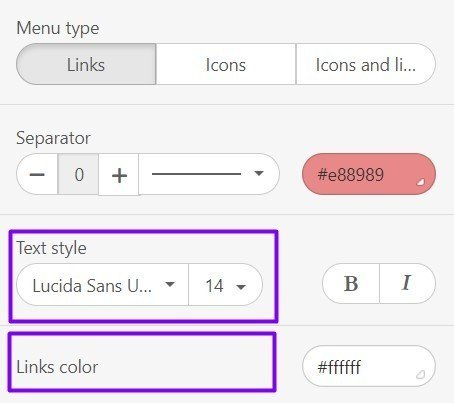The width and height of the screenshot is (454, 403).
Task: Open the font size 14 dropdown
Action: coord(225,285)
